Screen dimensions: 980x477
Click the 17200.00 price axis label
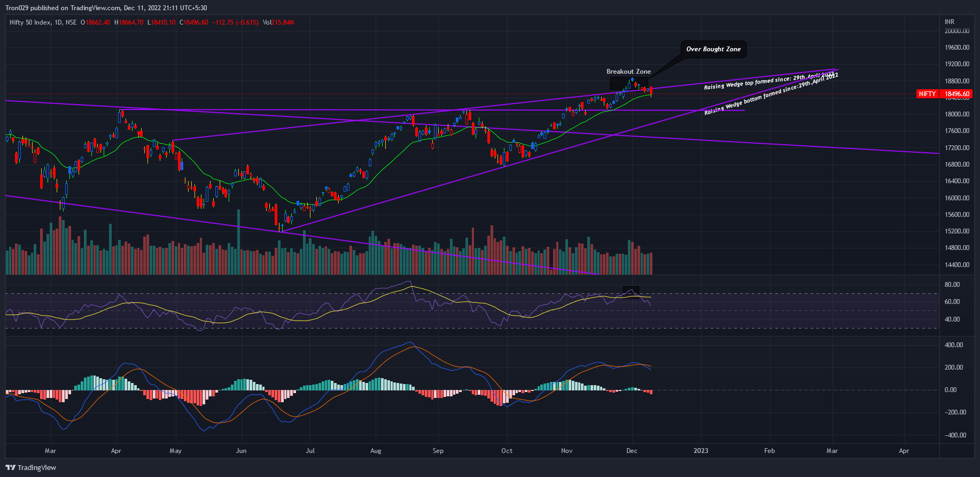coord(957,148)
